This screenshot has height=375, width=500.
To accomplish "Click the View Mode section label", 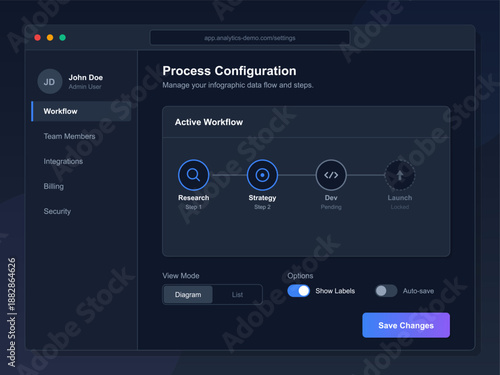I will (181, 276).
